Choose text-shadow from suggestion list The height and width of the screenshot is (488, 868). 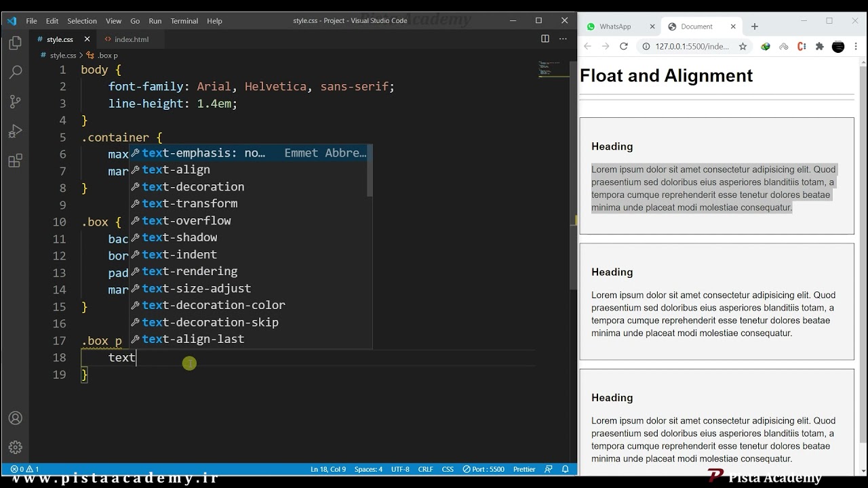pyautogui.click(x=251, y=237)
